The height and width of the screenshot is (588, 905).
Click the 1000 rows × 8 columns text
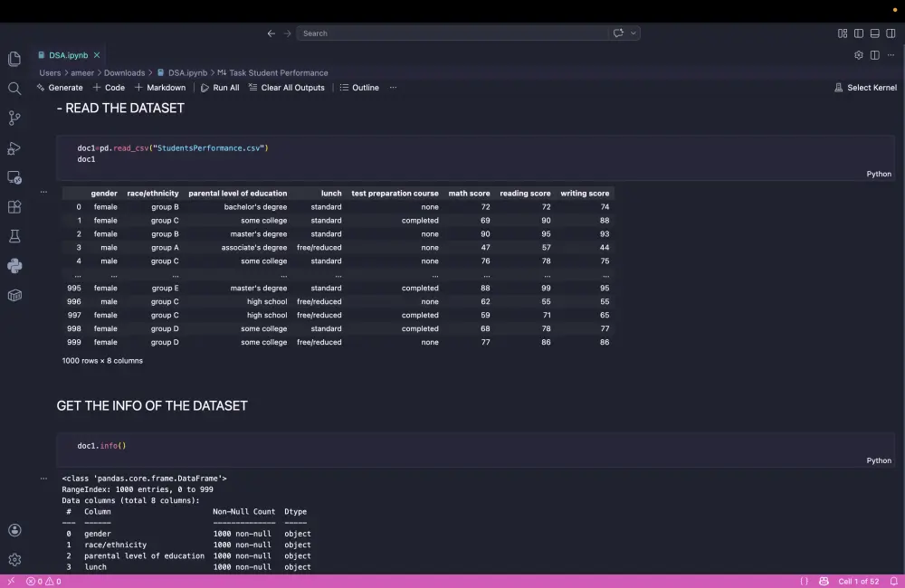tap(102, 361)
